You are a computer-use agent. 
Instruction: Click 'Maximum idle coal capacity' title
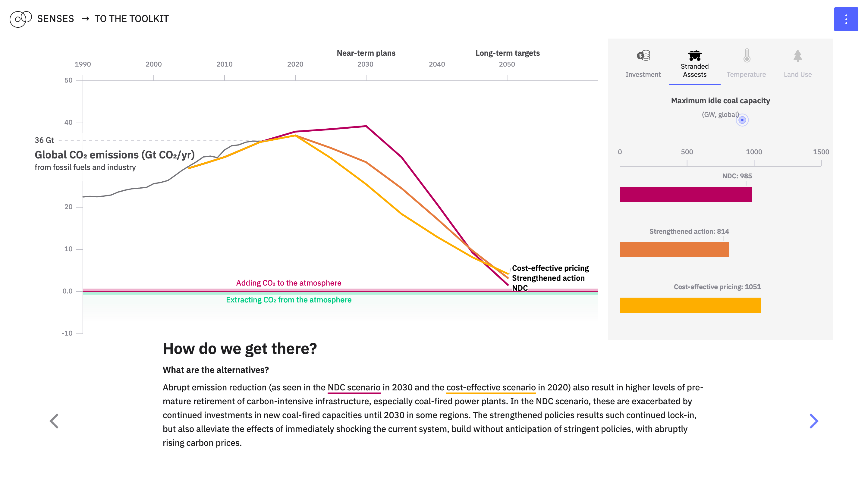[x=720, y=101]
